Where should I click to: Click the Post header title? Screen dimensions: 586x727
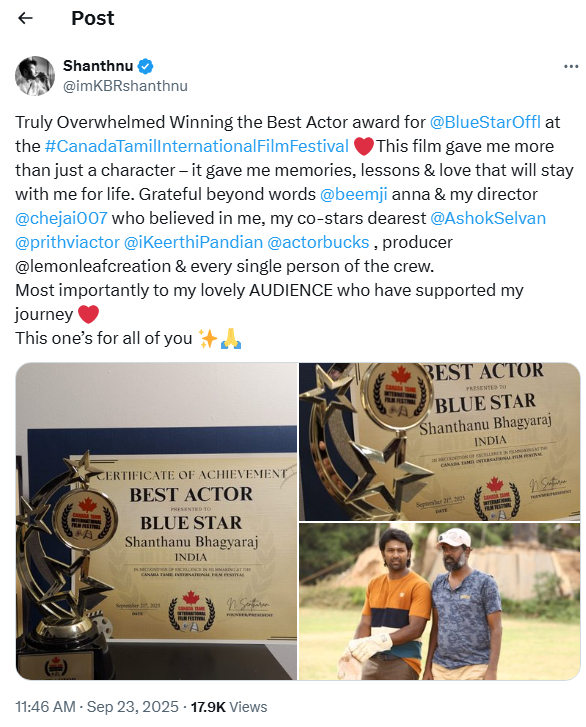pos(93,19)
